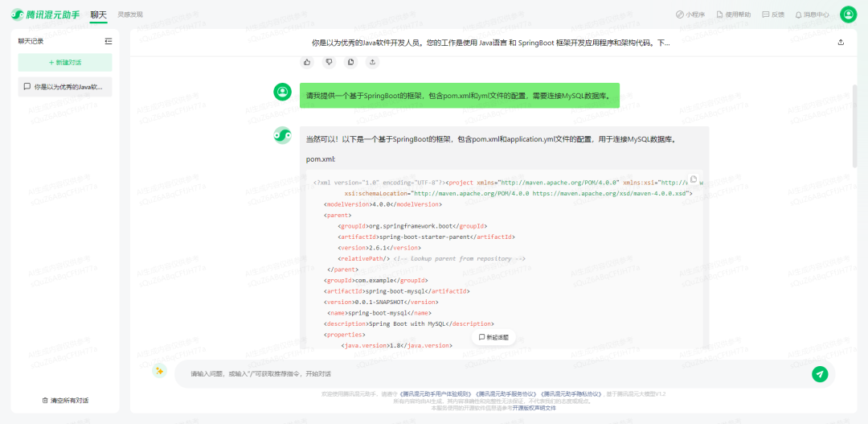Collapse the 聊天记录 sidebar panel

point(108,41)
